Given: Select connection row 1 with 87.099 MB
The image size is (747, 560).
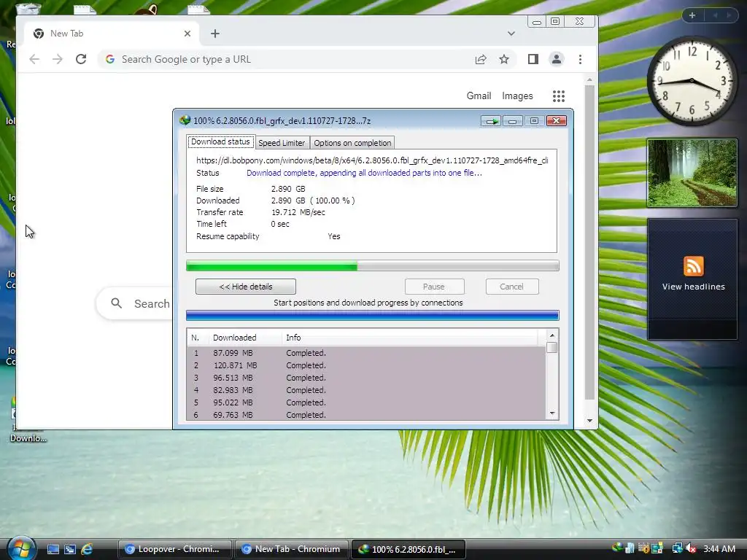Looking at the screenshot, I should coord(366,353).
